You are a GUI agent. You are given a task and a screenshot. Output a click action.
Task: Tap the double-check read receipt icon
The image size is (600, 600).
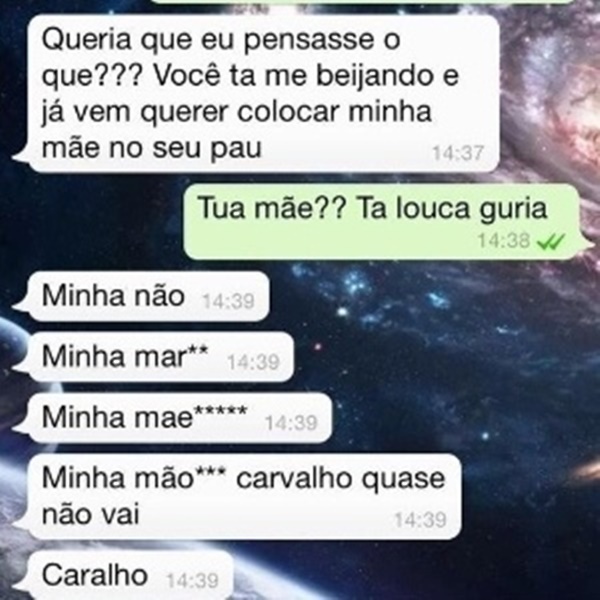tap(551, 242)
